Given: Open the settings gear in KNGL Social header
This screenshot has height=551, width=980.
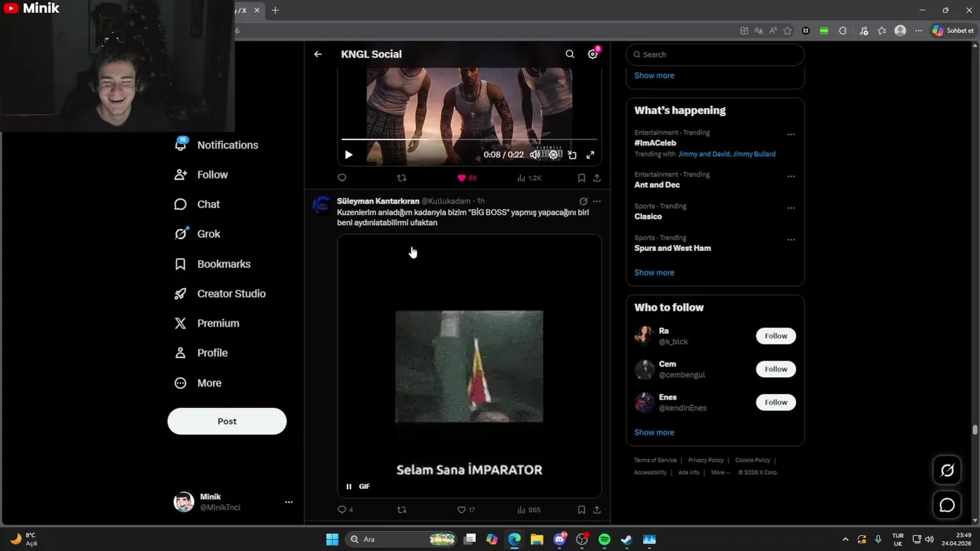Looking at the screenshot, I should [593, 54].
